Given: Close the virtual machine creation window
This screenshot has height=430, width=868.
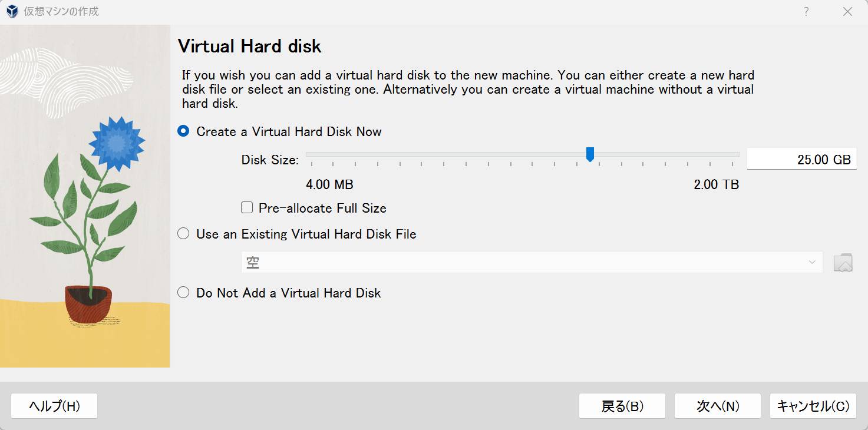Looking at the screenshot, I should (x=847, y=12).
